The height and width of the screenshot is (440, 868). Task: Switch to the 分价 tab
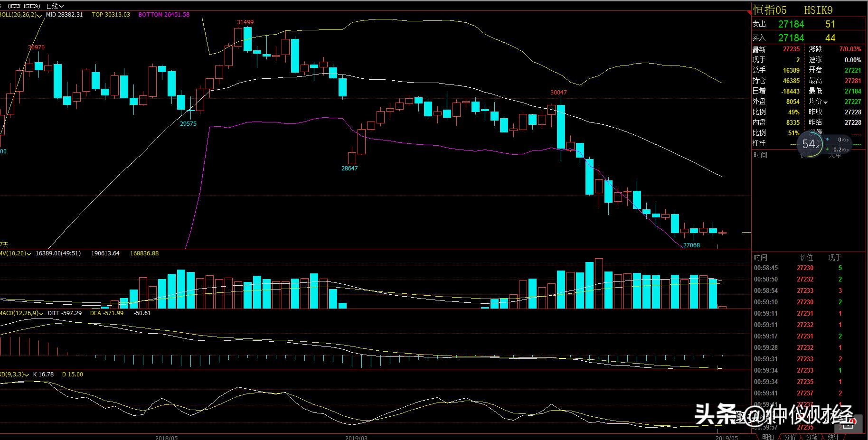[x=790, y=437]
